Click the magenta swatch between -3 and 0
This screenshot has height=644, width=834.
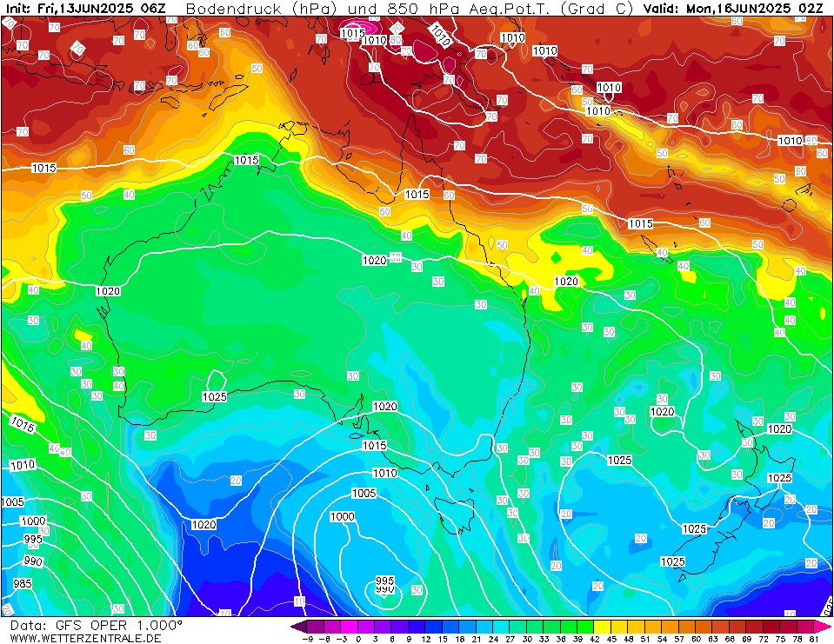tap(350, 627)
